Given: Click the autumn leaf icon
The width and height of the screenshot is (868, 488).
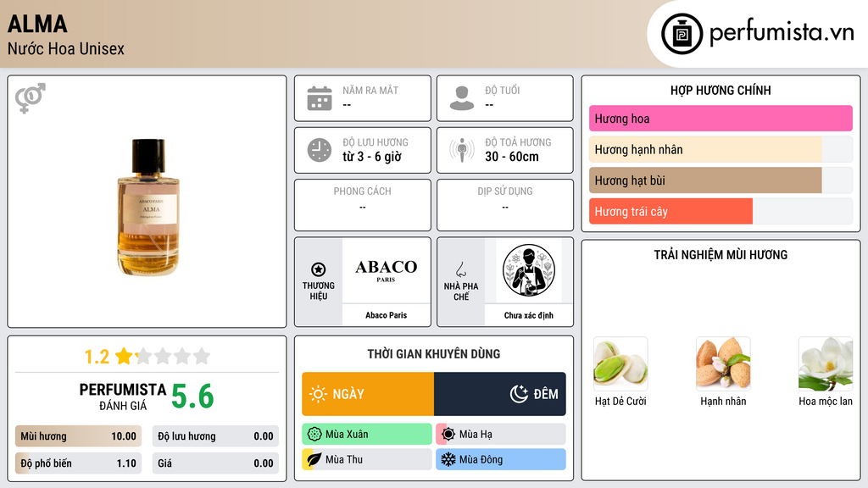Looking at the screenshot, I should pos(314,460).
